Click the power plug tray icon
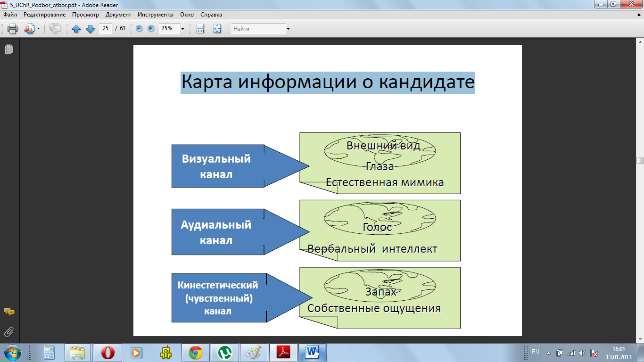This screenshot has width=644, height=362. [x=560, y=353]
